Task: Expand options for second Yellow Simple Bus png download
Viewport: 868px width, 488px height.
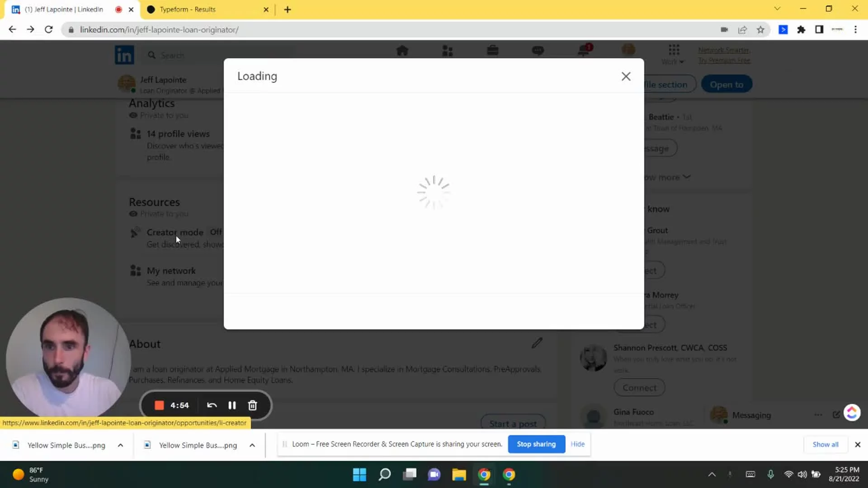Action: pos(252,445)
